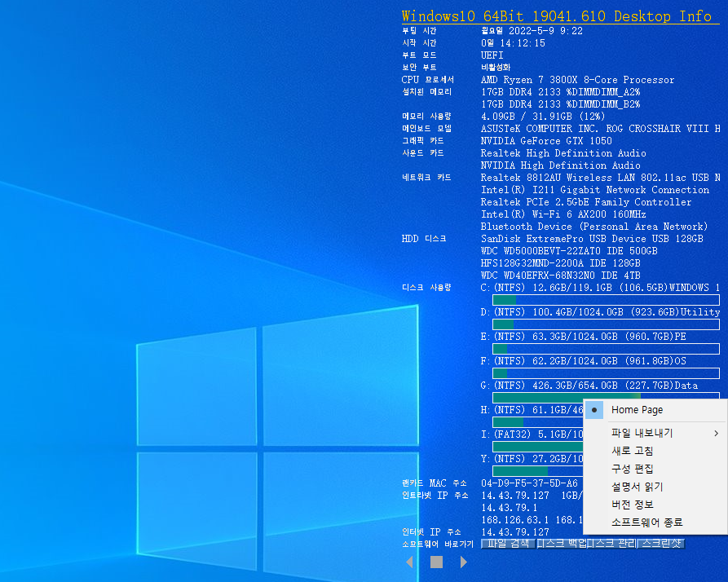Click the 'E: (NTFS) 63.3GB/1024.0GB' text line
728x582 pixels.
pos(584,337)
